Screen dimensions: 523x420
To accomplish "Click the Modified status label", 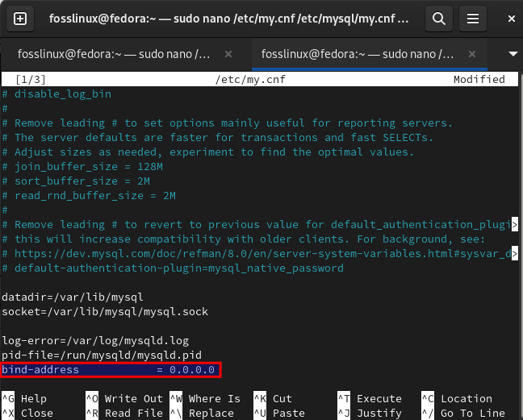I will 479,80.
